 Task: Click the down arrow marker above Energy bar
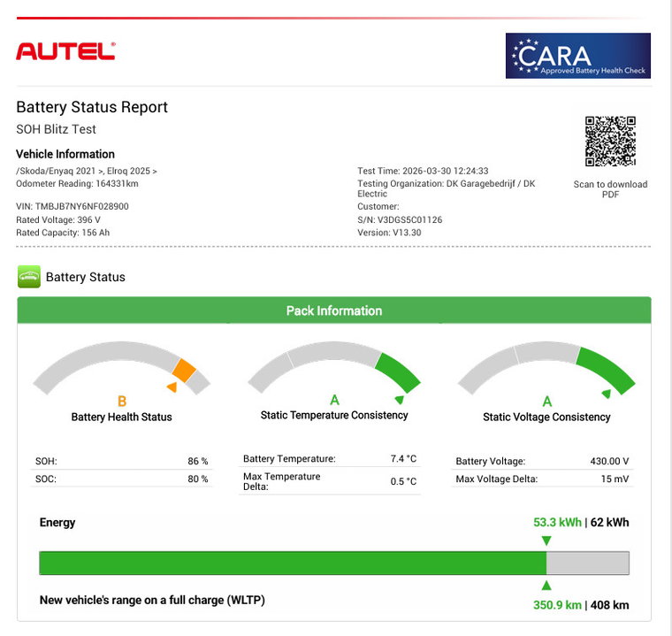[546, 540]
